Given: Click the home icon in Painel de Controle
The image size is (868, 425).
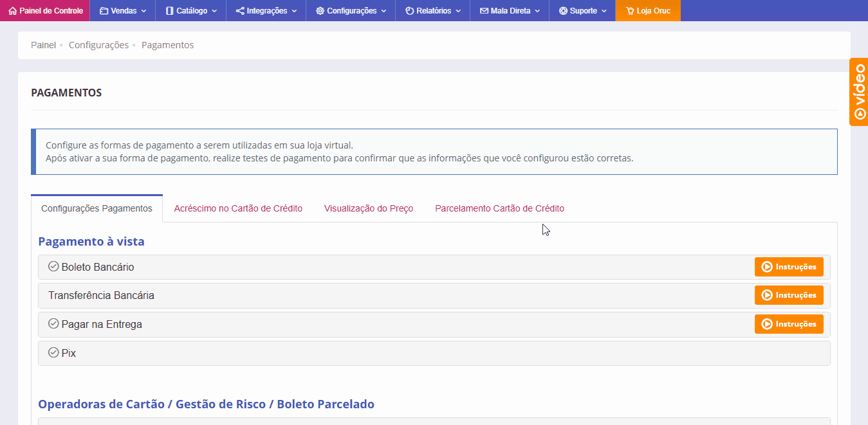Looking at the screenshot, I should coord(12,11).
